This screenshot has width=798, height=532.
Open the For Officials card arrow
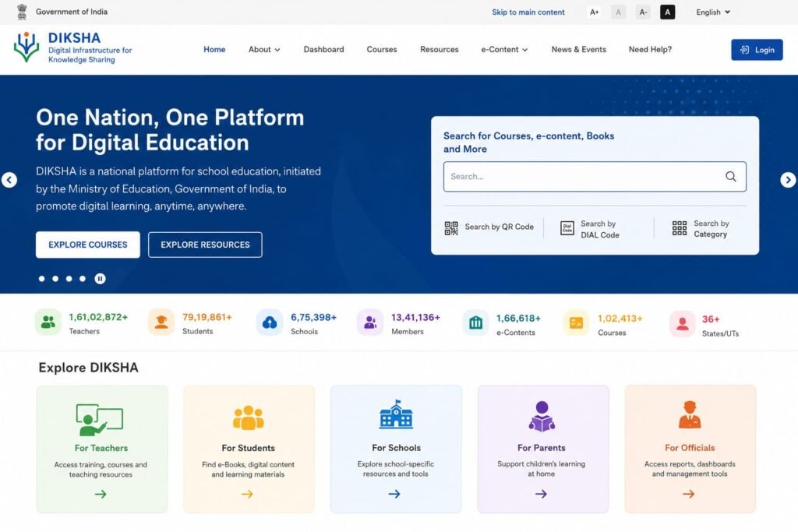tap(689, 494)
